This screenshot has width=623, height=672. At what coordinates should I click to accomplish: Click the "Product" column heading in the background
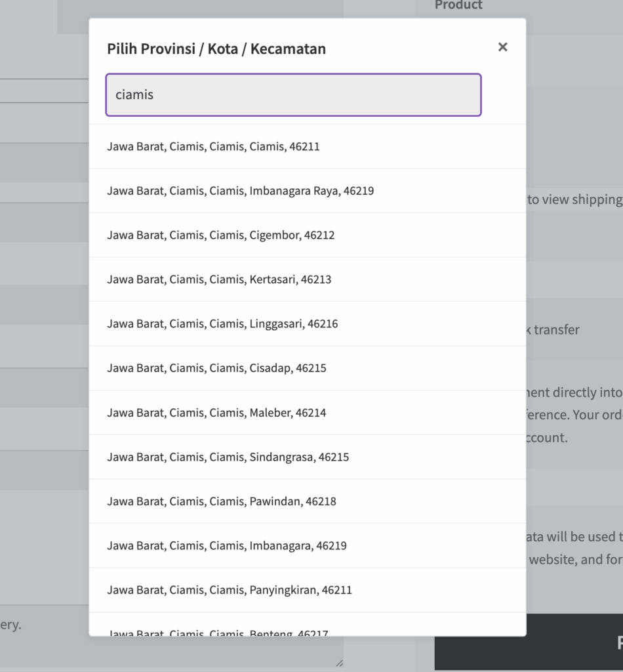tap(458, 5)
